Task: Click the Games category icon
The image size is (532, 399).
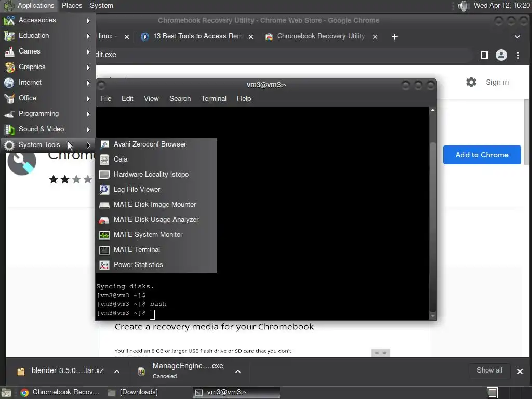Action: [9, 51]
